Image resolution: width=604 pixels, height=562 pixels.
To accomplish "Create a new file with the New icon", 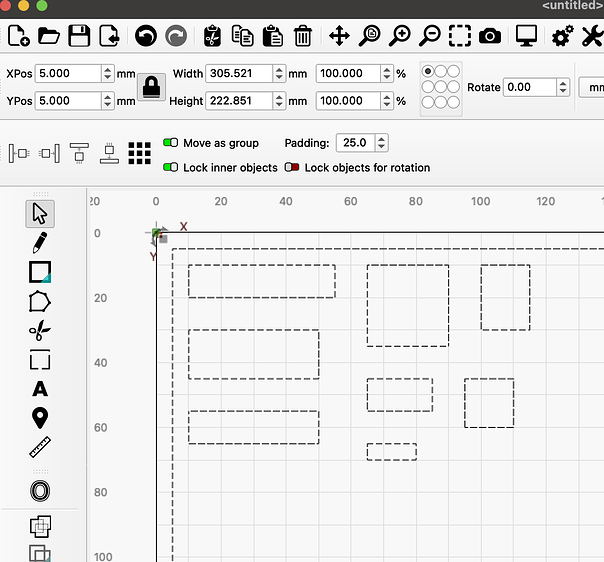I will tap(19, 36).
